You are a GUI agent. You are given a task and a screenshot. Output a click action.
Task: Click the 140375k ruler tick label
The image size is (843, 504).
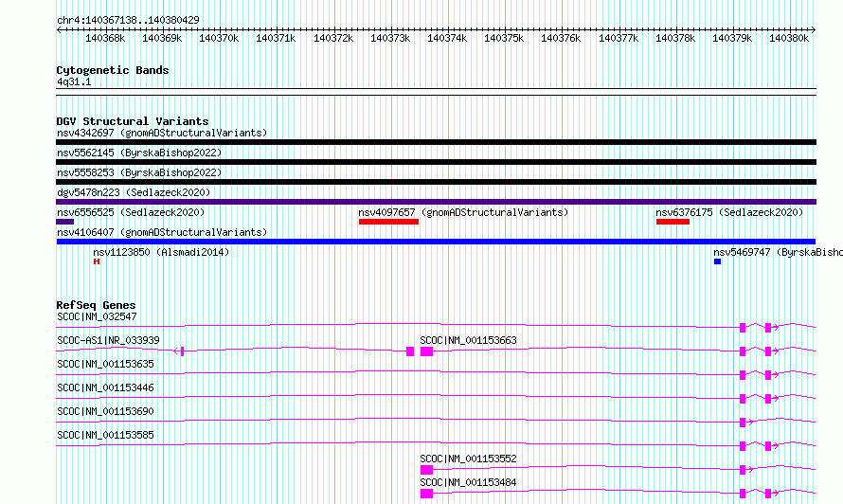(504, 38)
